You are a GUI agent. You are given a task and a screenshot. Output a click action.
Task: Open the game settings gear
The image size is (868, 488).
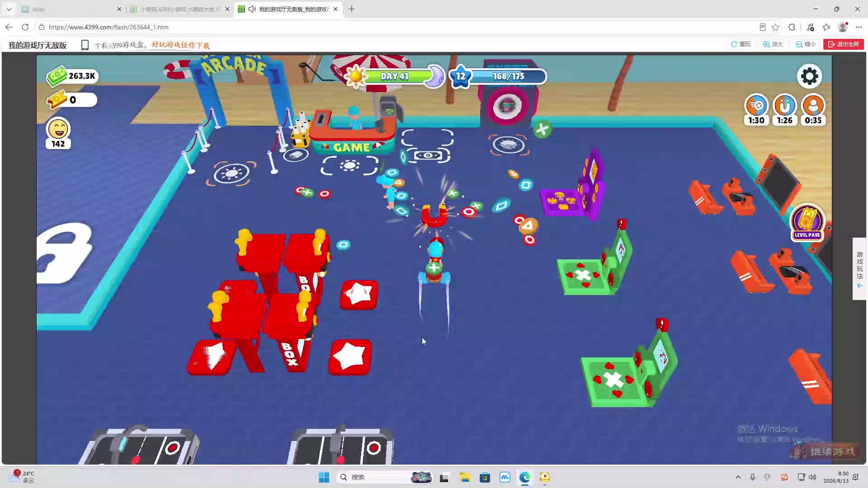(809, 76)
